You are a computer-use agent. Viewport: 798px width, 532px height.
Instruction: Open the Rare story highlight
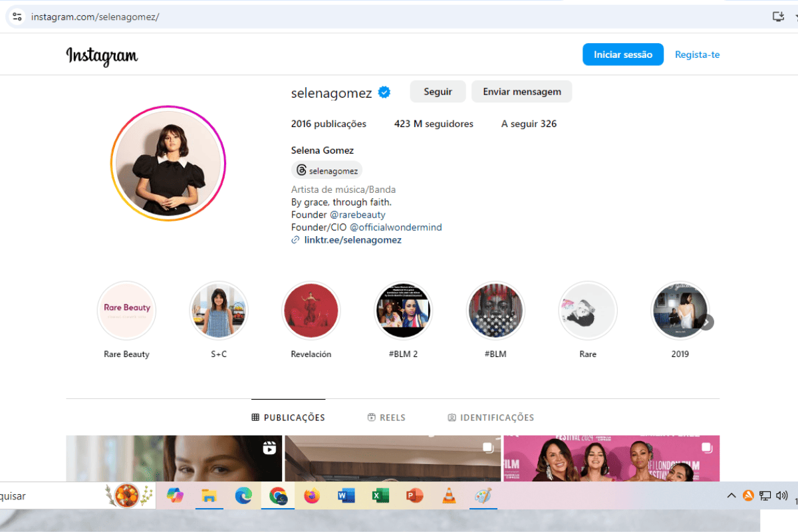point(588,311)
